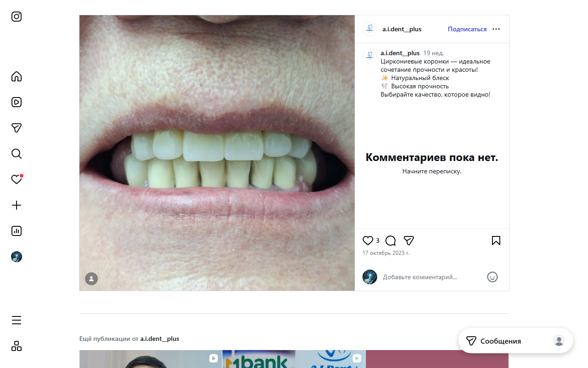The width and height of the screenshot is (588, 368).
Task: Expand the hamburger More menu in sidebar
Action: point(17,320)
